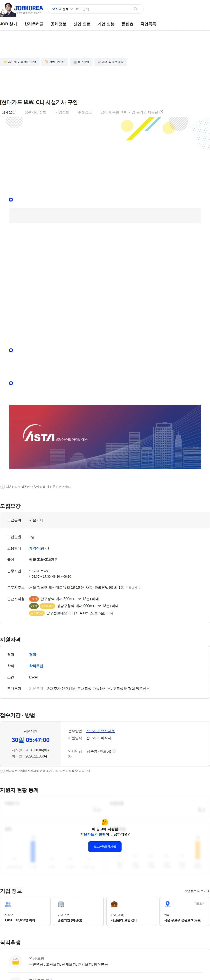Click the 지도보기 link in the 위치 card

tap(200, 904)
